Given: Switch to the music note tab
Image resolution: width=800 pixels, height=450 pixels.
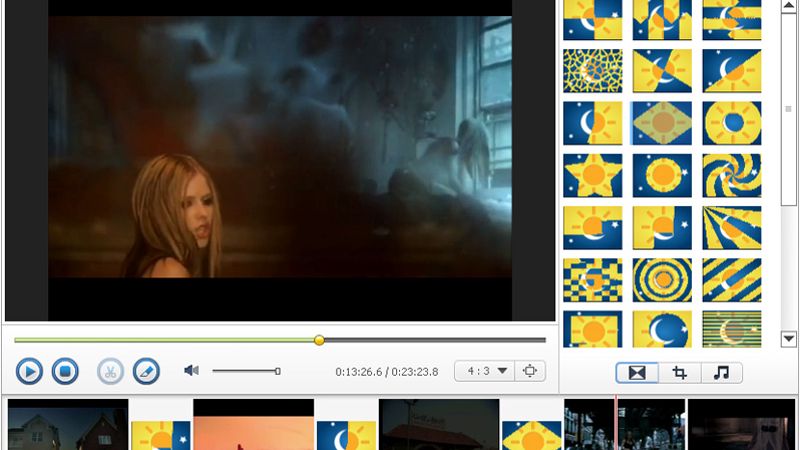Looking at the screenshot, I should click(x=721, y=373).
